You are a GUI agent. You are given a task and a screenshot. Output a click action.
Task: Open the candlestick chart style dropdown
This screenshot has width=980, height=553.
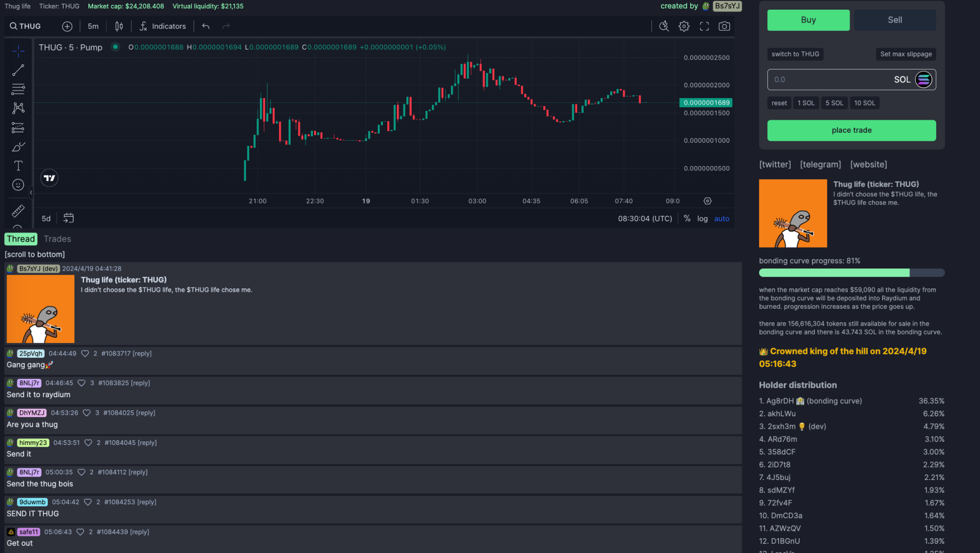pyautogui.click(x=119, y=26)
